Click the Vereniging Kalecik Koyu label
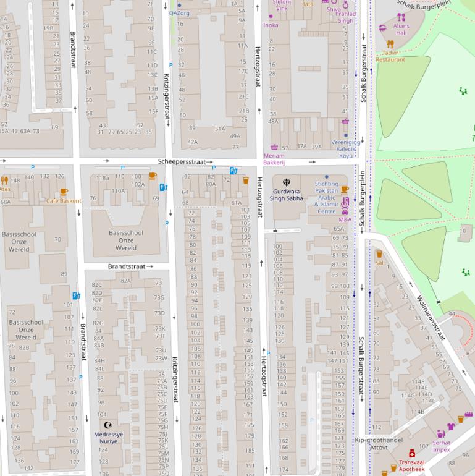This screenshot has height=476, width=475. [345, 149]
